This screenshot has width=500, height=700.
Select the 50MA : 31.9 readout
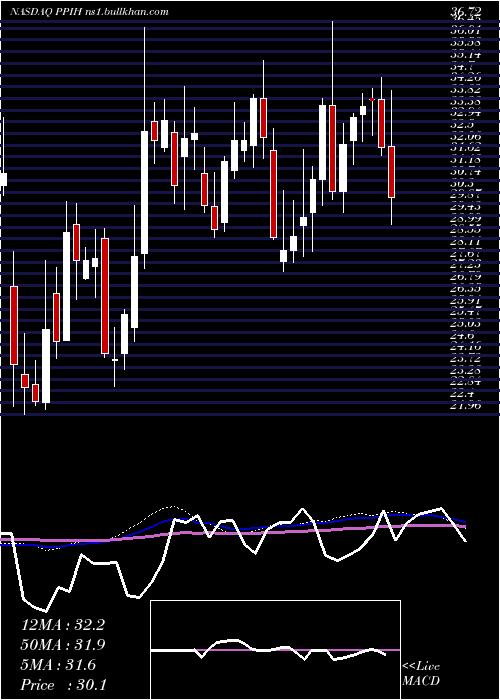[63, 645]
